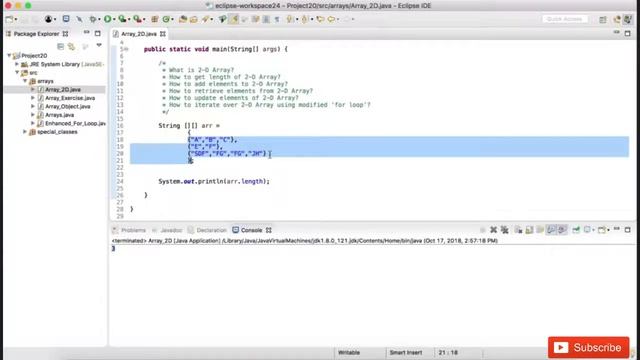
Task: Click the Open Perspective icon
Action: (x=603, y=19)
